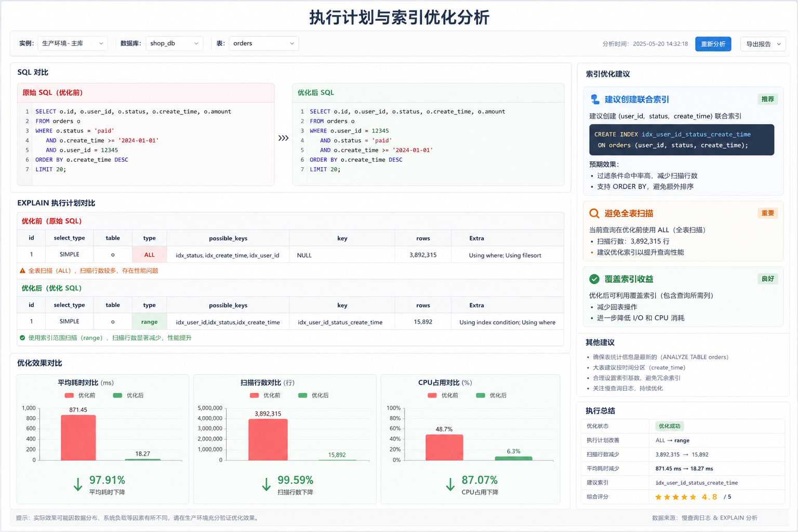Click the possible_keys cell idx_user_id,idx_status,idx_create_time
The height and width of the screenshot is (532, 798).
228,322
